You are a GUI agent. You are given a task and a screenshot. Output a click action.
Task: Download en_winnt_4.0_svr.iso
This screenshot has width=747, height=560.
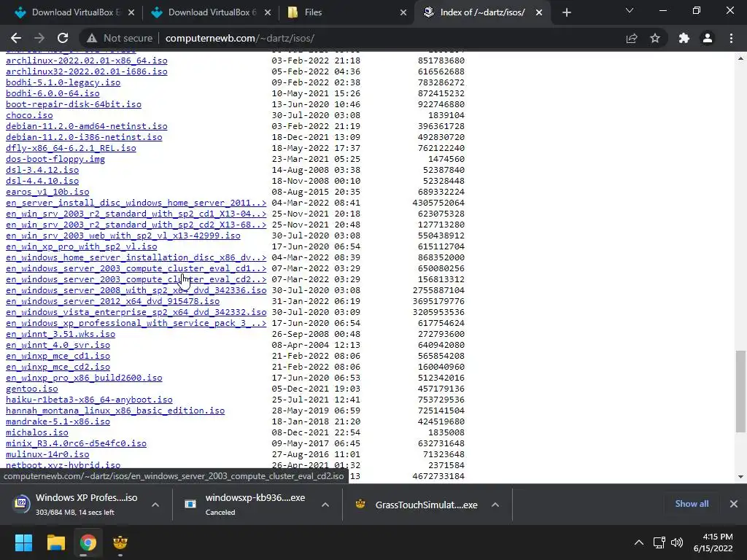coord(58,345)
